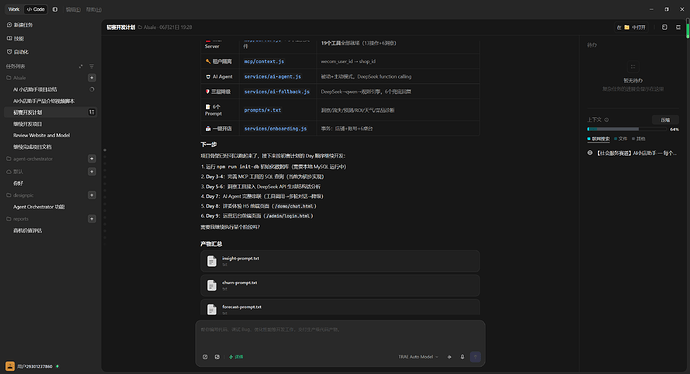Add a new task to the Aisale folder

click(x=92, y=78)
